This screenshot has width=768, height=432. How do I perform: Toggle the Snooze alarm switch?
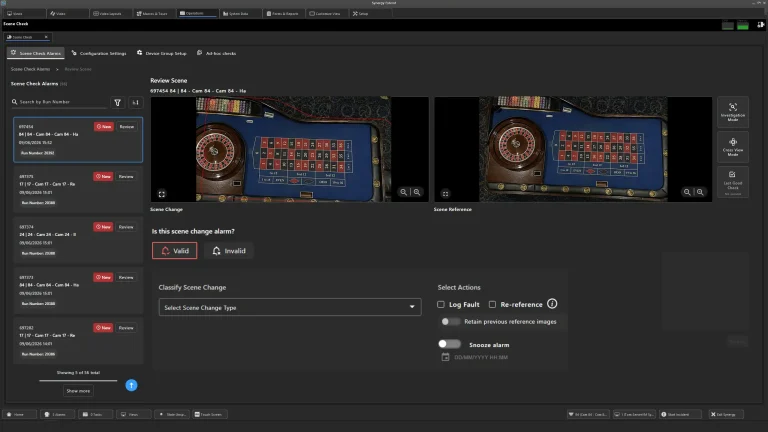tap(449, 344)
